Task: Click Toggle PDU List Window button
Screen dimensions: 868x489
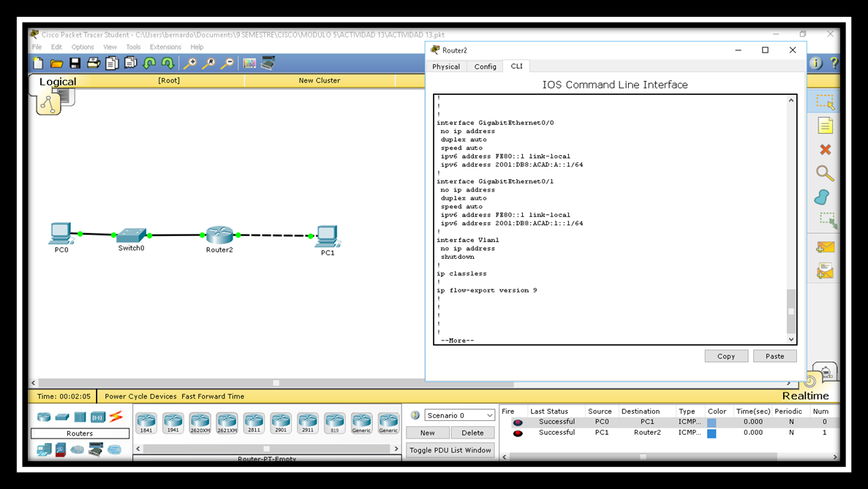Action: point(450,450)
